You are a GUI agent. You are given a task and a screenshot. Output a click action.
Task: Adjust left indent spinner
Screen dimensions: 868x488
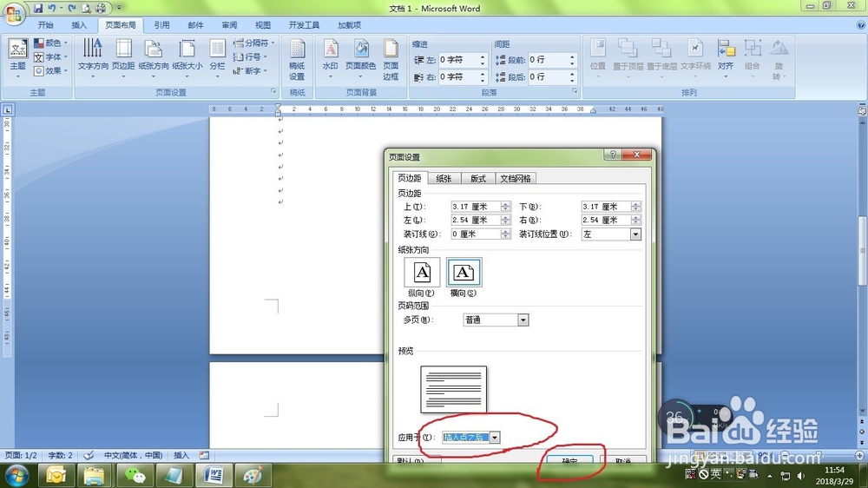point(482,60)
